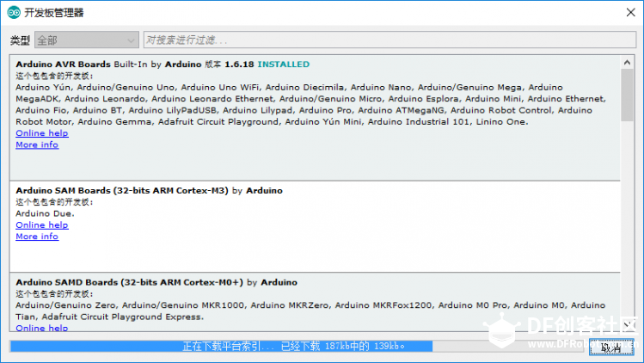Open Online help for Arduino SAM Boards

pyautogui.click(x=42, y=225)
